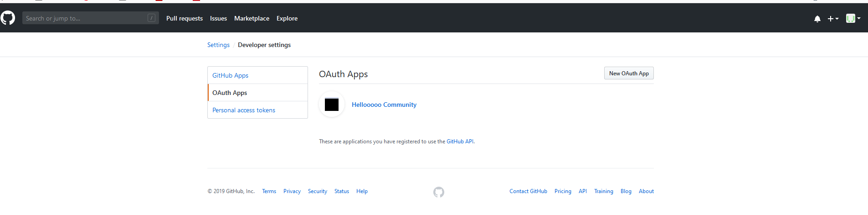The image size is (868, 215).
Task: Go to Pull requests
Action: (185, 18)
